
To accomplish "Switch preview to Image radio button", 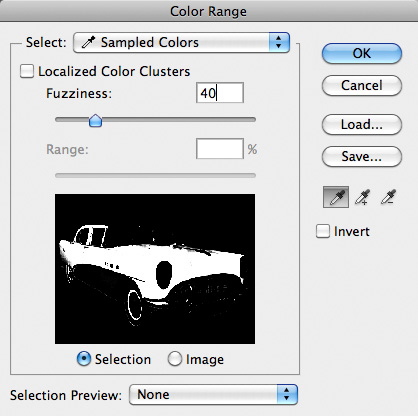I will point(175,359).
